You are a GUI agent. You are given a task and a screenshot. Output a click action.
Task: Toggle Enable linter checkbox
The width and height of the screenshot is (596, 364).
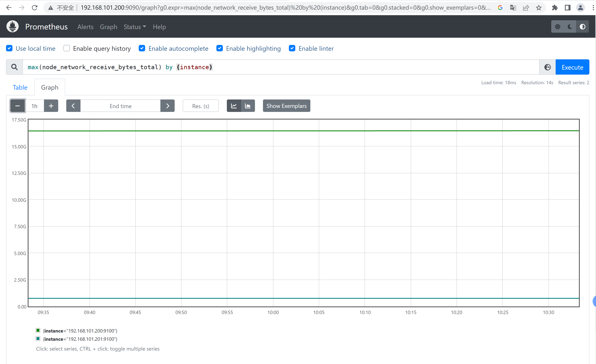[x=292, y=48]
